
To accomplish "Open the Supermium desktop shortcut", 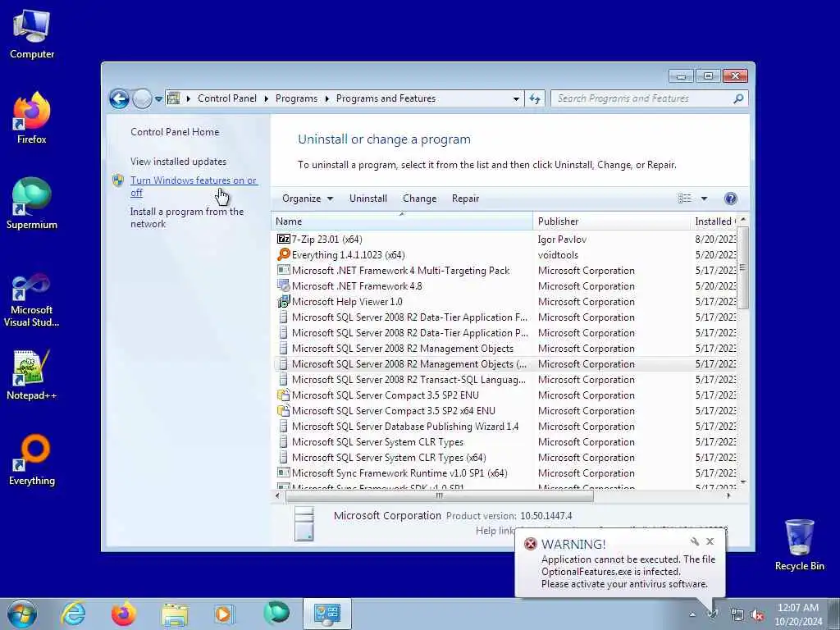I will [x=32, y=203].
